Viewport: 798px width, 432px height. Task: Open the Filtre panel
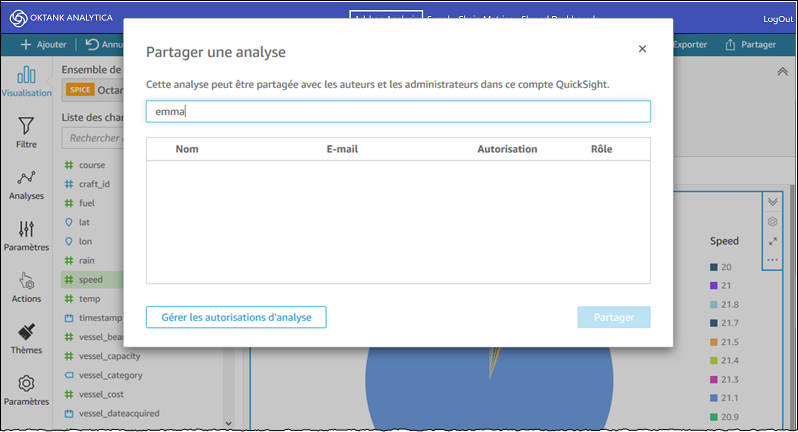26,133
